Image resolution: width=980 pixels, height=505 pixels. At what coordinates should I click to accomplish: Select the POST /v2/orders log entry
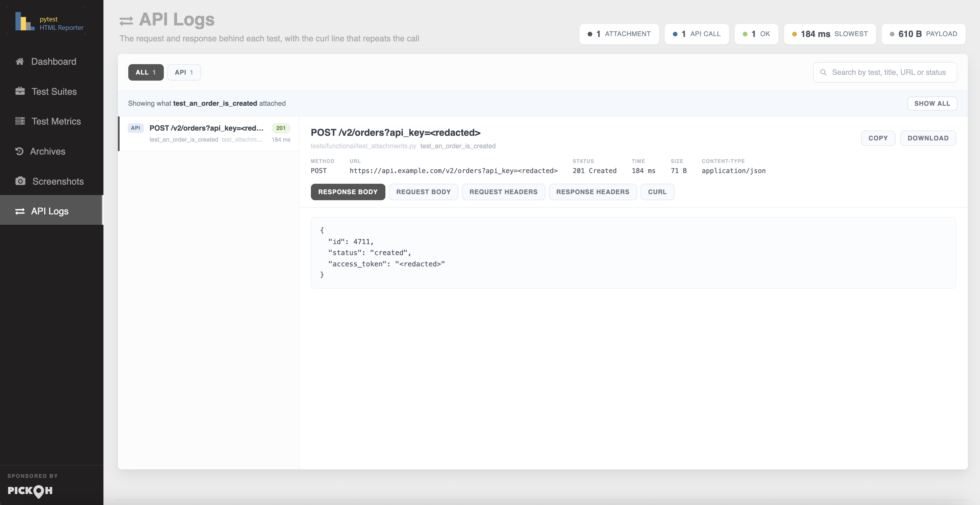click(x=209, y=133)
